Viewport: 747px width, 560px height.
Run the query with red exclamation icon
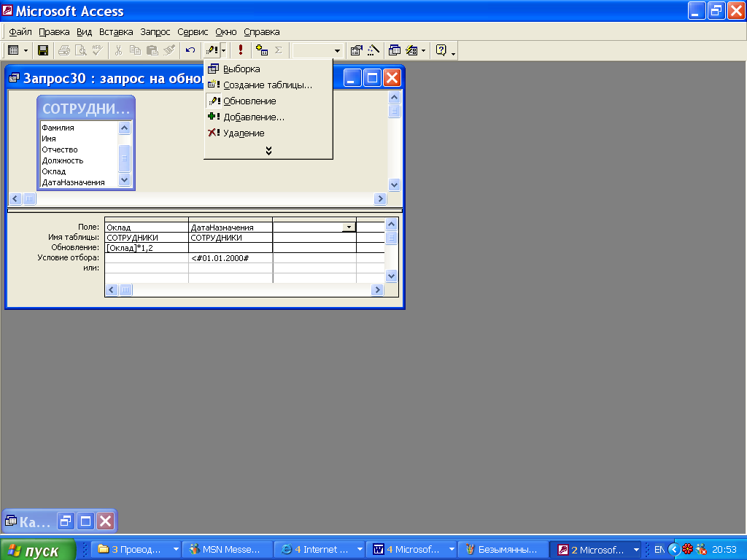(241, 50)
